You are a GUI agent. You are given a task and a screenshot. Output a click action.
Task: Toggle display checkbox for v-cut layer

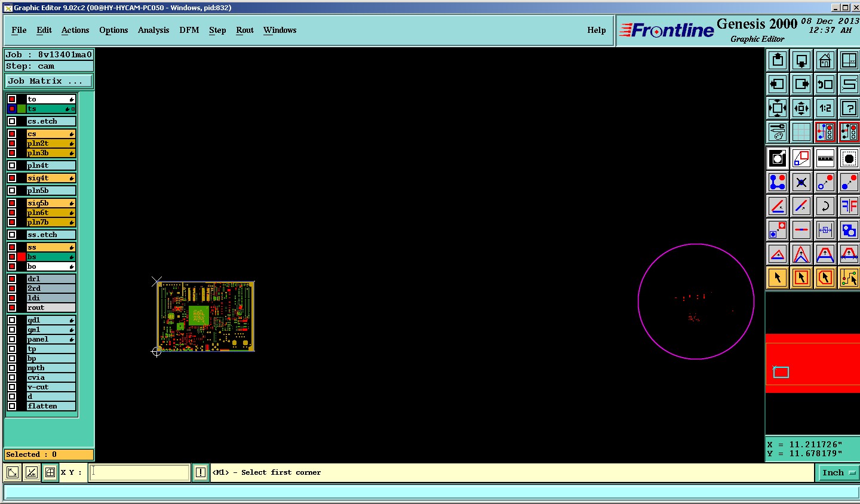point(12,387)
